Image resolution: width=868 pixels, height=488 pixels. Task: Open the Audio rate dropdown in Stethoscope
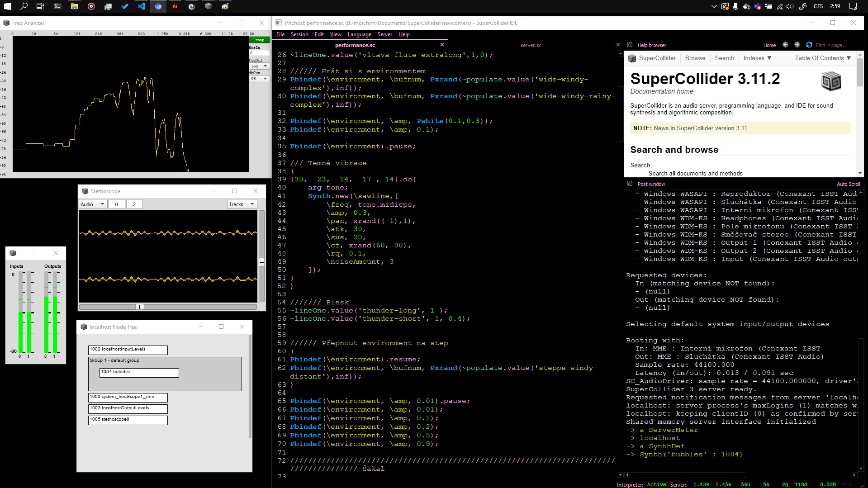[x=93, y=204]
